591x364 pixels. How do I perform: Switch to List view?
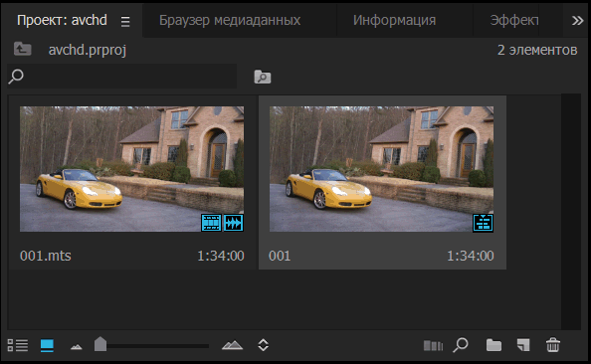(18, 345)
